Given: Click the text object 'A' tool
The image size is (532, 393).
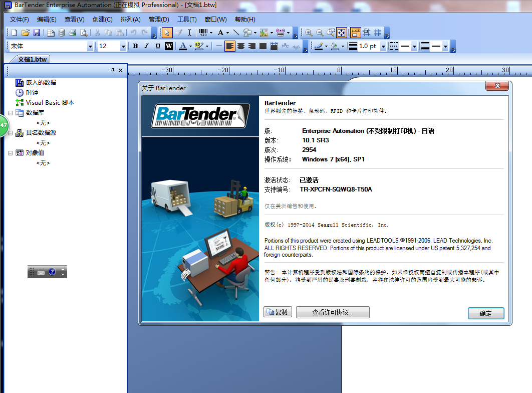Looking at the screenshot, I should tap(220, 33).
